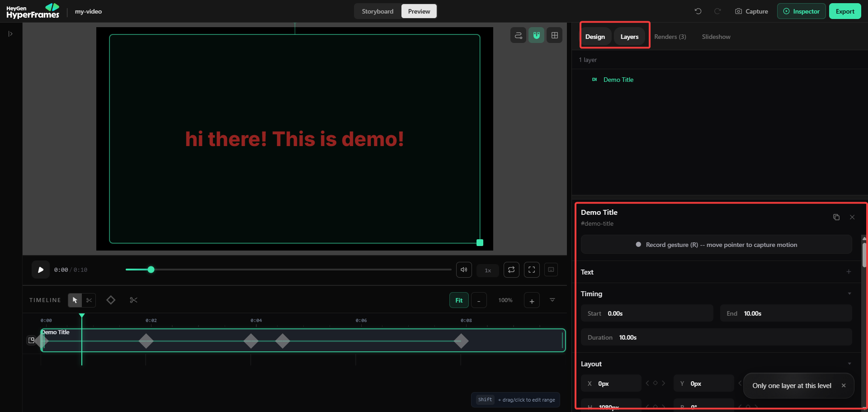Open fullscreen preview mode
Screen dimensions: 868x412
(x=532, y=270)
